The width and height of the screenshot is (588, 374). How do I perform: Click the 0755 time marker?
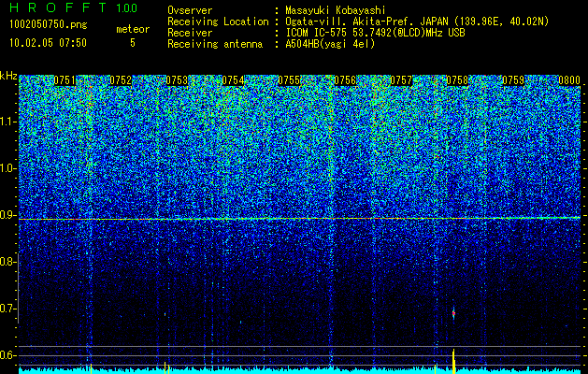tap(289, 80)
